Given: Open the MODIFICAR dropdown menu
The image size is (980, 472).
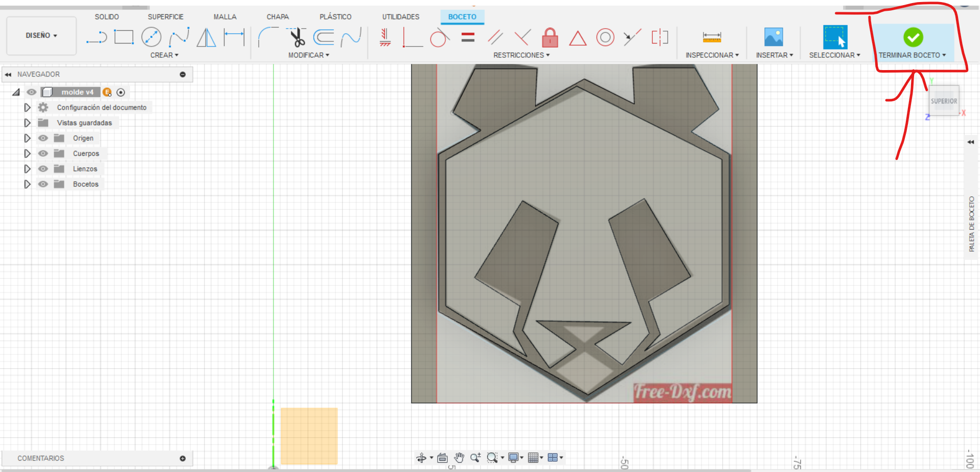Looking at the screenshot, I should click(309, 55).
